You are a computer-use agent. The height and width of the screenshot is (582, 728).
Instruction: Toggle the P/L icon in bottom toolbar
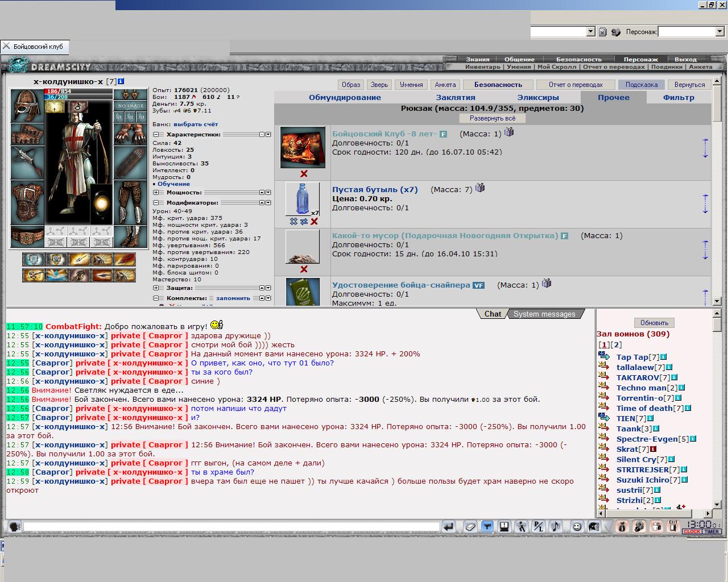tap(538, 527)
